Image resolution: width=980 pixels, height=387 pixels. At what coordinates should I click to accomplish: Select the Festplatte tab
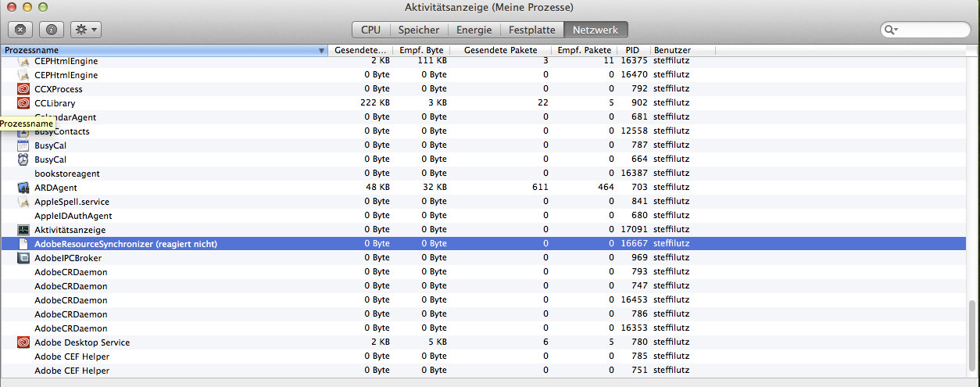click(531, 30)
